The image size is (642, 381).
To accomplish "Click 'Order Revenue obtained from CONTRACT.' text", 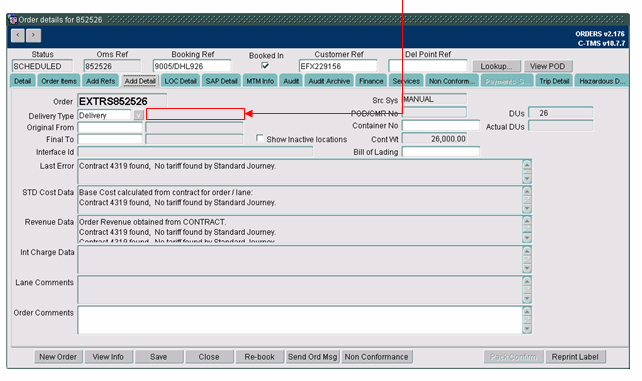I will coord(152,222).
